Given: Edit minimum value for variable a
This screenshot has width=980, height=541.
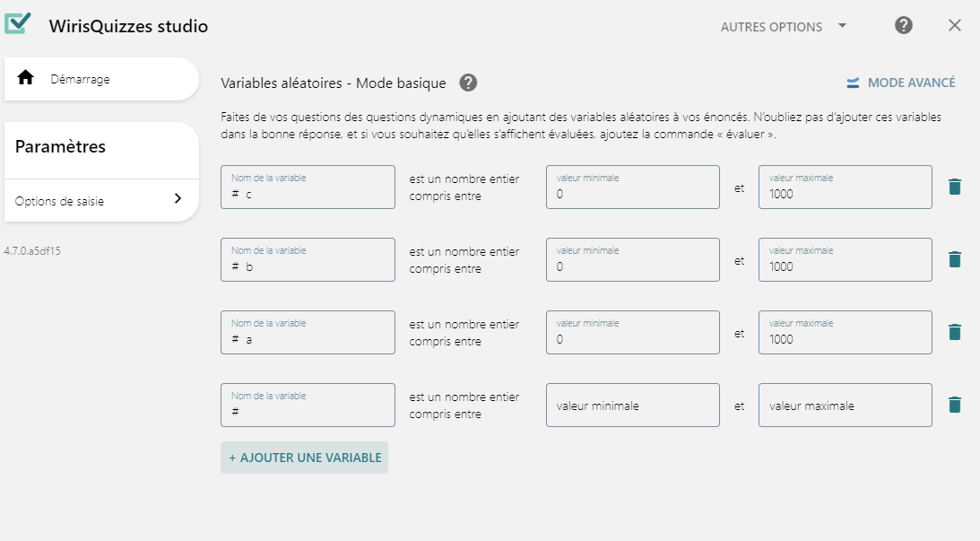Looking at the screenshot, I should click(x=632, y=332).
